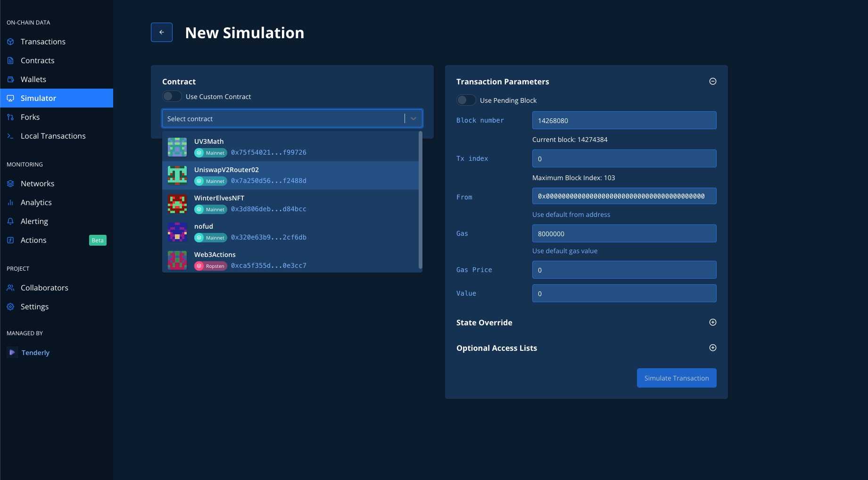Click the address 0x7a250d56...f2488d
This screenshot has height=480, width=868.
[x=269, y=181]
